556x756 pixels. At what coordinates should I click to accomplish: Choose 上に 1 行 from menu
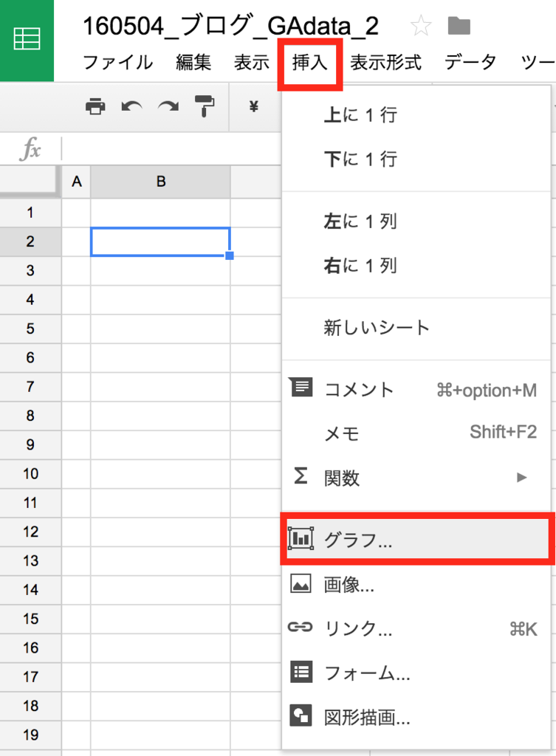416,114
